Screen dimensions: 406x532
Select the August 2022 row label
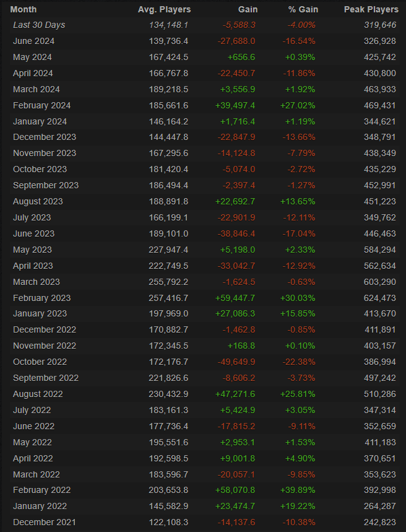[x=38, y=395]
